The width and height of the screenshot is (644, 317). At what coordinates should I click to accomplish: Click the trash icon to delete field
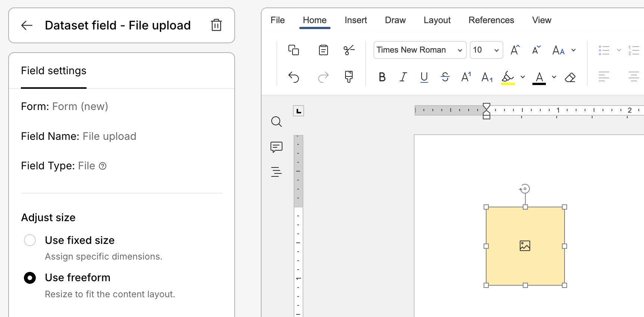click(x=216, y=25)
